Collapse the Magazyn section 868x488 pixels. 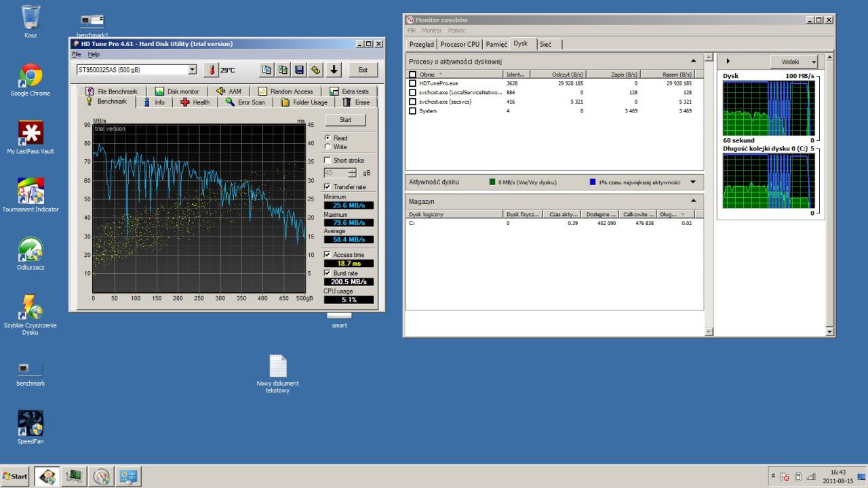tap(692, 201)
